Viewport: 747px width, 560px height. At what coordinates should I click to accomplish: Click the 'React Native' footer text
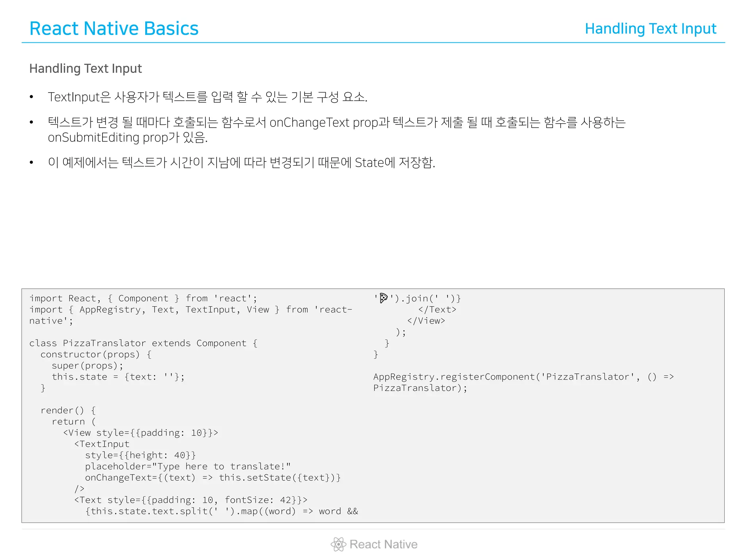click(x=383, y=544)
